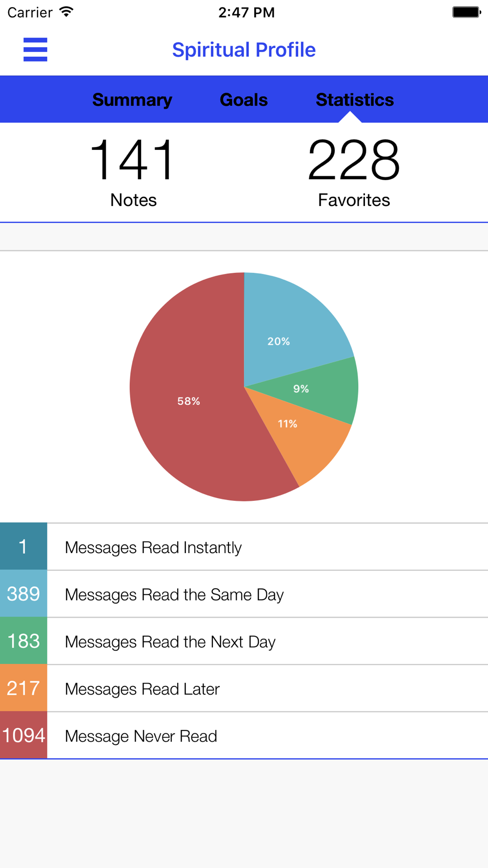Tap the green swatch showing 183

point(23,641)
